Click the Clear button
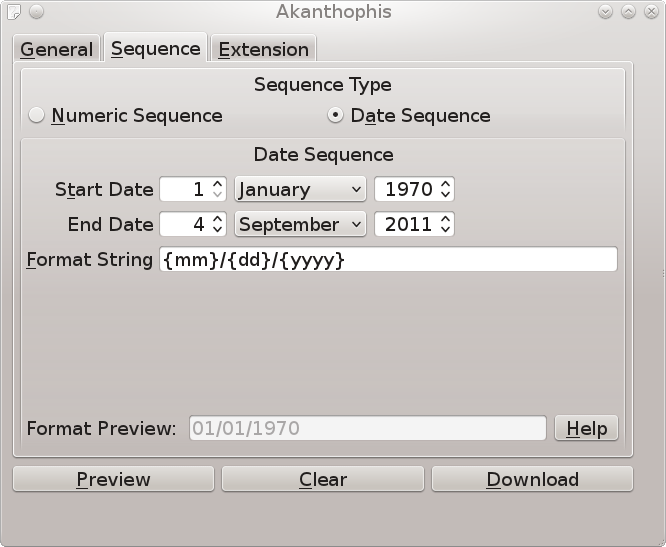The height and width of the screenshot is (547, 666). pos(323,479)
